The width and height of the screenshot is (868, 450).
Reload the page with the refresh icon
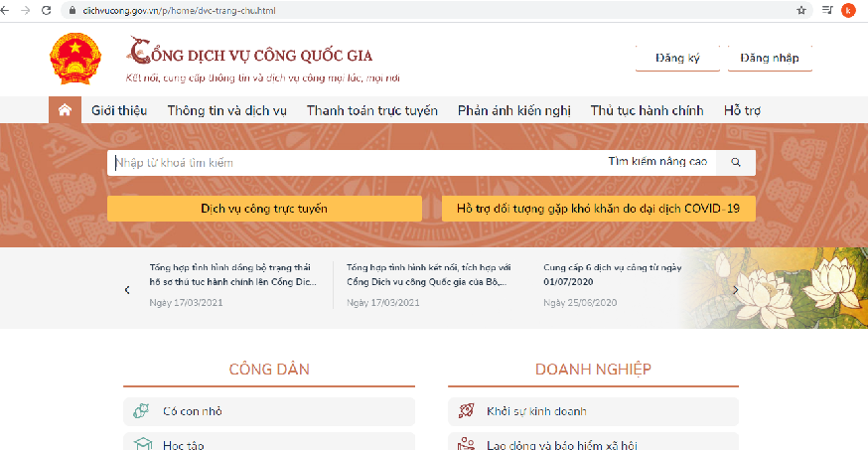point(47,10)
